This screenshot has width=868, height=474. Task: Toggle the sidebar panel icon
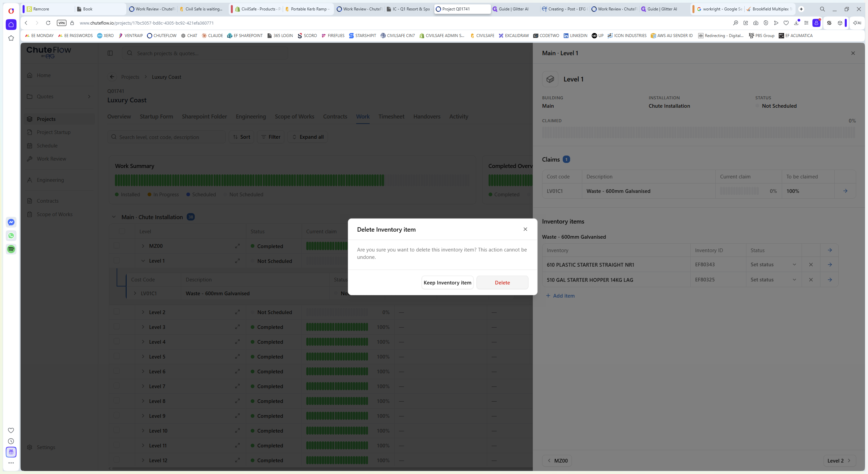pos(110,53)
